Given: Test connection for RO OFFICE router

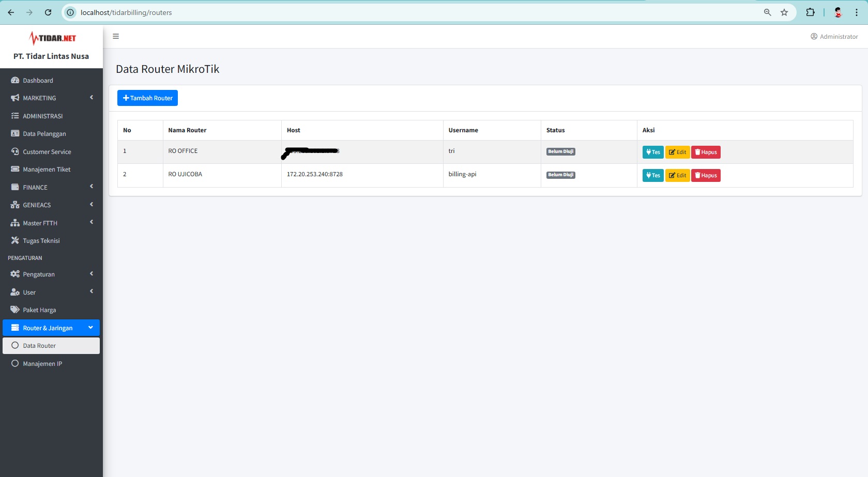Looking at the screenshot, I should coord(653,152).
